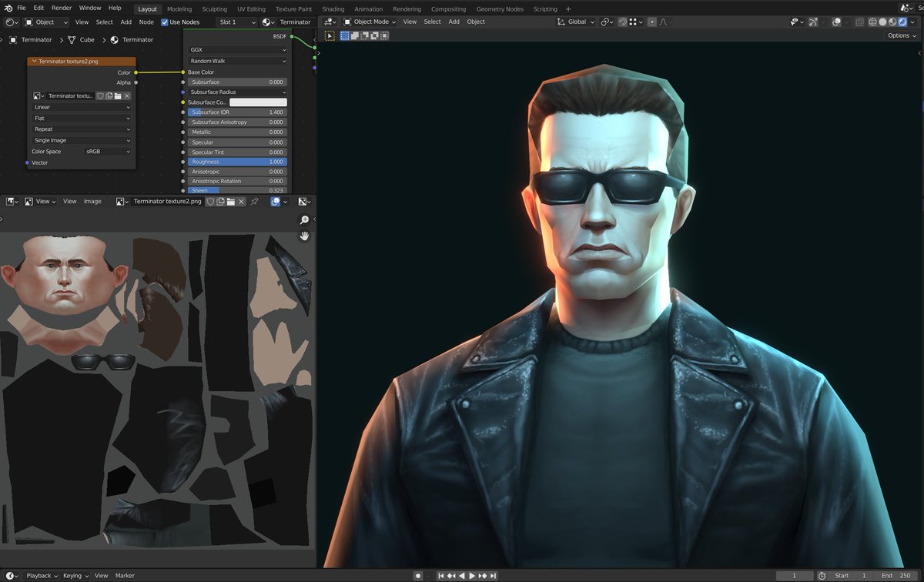Image resolution: width=924 pixels, height=582 pixels.
Task: Adjust the Subsurface IOR slider
Action: pos(237,112)
